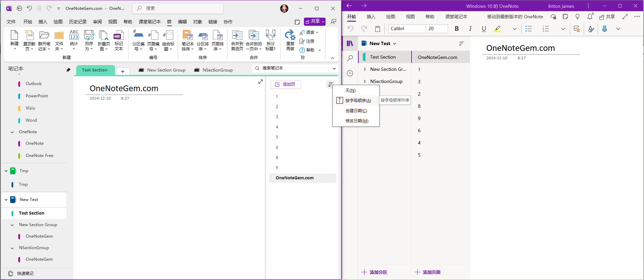Screen dimensions: 644x280
Task: Select 按字母顺序(A) sort menu entry
Action: pyautogui.click(x=356, y=100)
